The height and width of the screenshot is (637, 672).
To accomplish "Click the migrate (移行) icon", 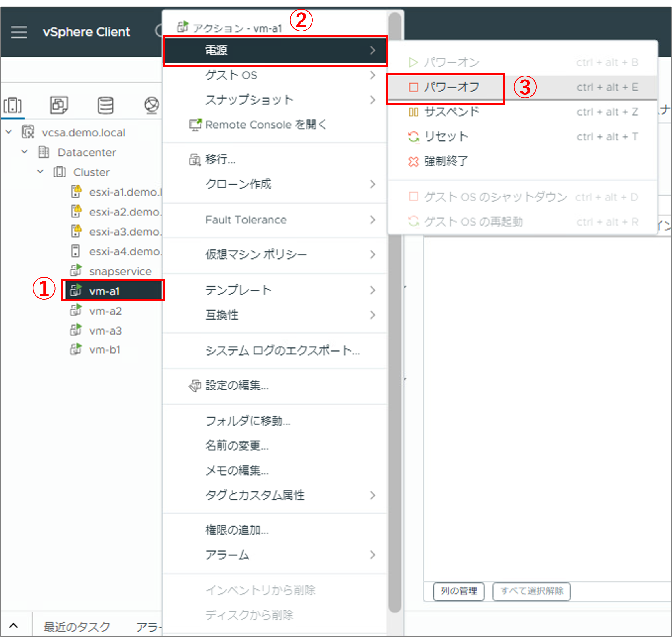I will click(195, 159).
